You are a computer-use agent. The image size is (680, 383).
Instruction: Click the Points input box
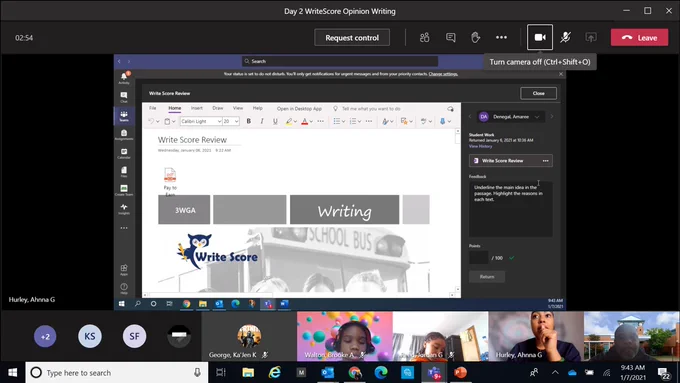[478, 258]
